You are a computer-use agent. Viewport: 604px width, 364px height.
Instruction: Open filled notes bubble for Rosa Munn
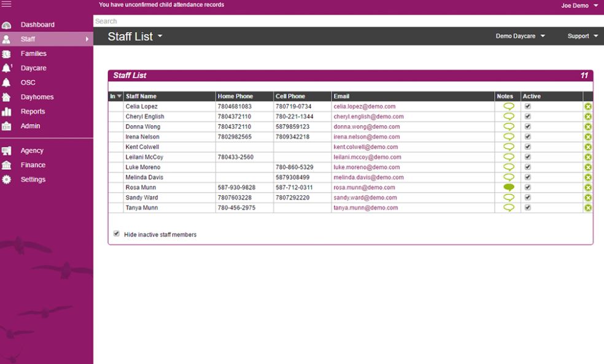pyautogui.click(x=509, y=188)
